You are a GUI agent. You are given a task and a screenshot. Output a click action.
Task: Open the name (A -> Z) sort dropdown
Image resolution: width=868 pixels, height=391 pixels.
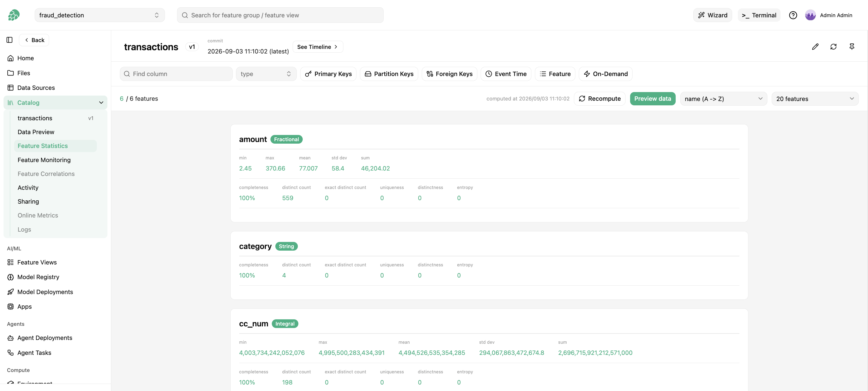(723, 99)
